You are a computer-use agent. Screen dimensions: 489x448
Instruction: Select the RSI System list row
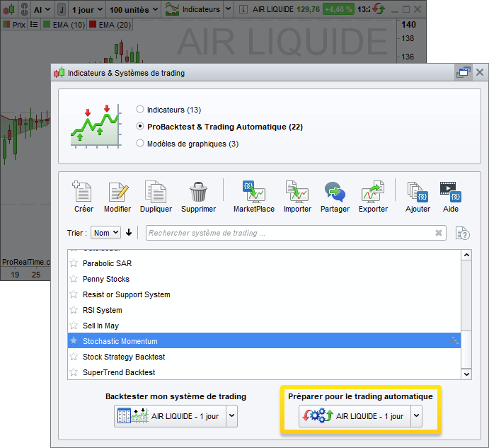point(264,310)
